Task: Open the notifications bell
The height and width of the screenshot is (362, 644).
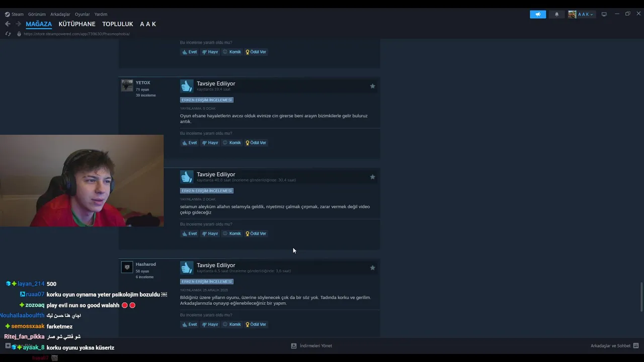Action: tap(556, 14)
